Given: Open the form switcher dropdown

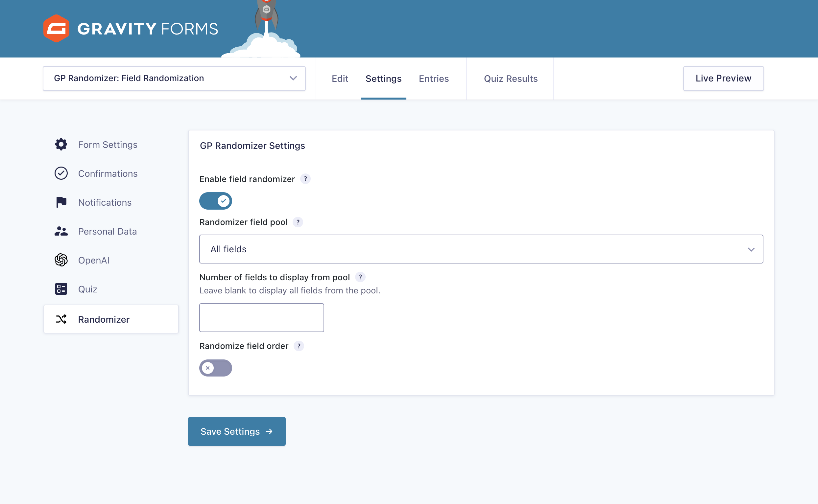Looking at the screenshot, I should coord(174,78).
